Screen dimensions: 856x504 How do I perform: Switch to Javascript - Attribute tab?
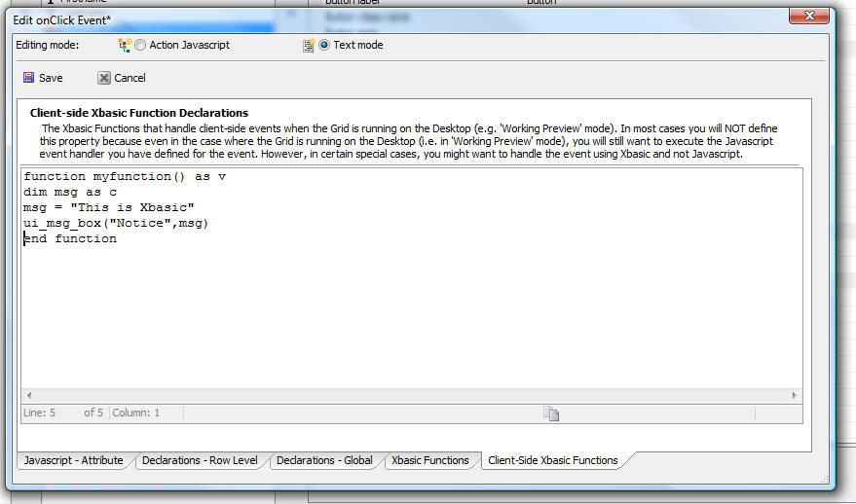tap(73, 460)
